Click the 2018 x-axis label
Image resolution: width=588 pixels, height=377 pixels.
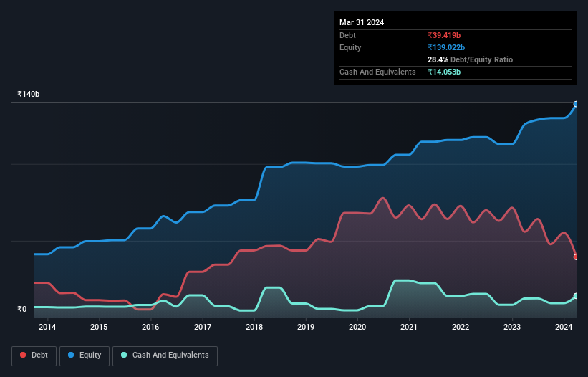[x=254, y=327]
